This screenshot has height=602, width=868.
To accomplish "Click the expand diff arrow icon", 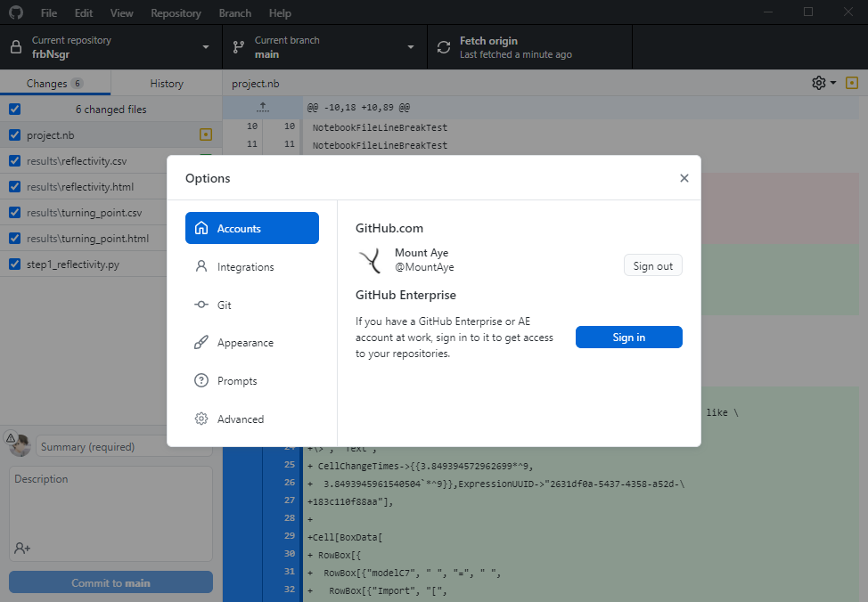I will pyautogui.click(x=262, y=107).
